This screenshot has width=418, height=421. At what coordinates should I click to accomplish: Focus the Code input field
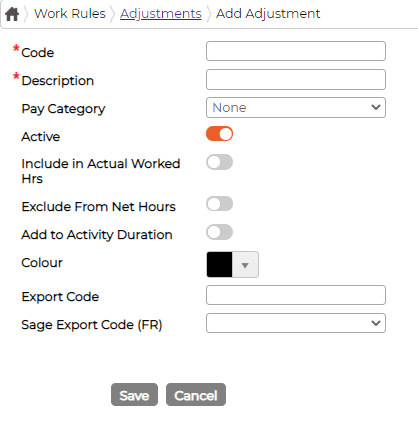296,51
